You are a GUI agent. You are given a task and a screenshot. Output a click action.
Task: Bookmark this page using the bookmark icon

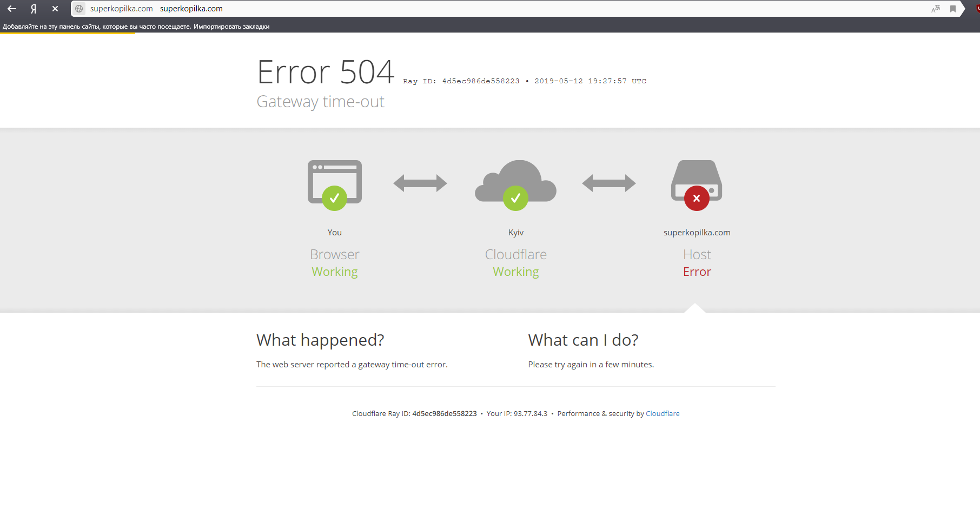pos(953,9)
